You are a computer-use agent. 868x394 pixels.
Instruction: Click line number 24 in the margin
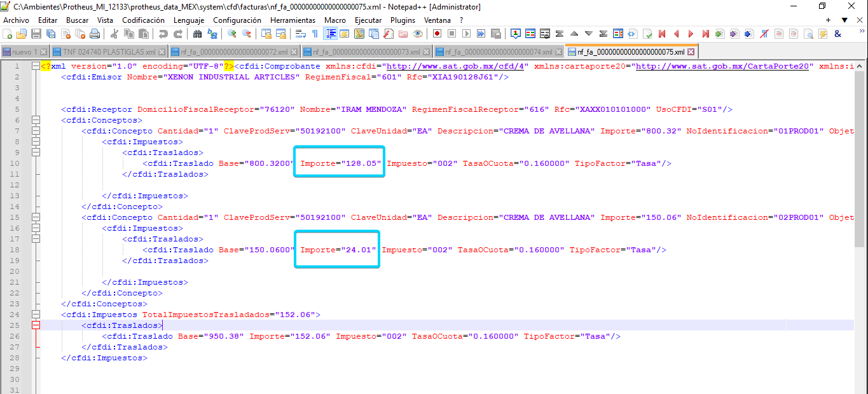(15, 315)
